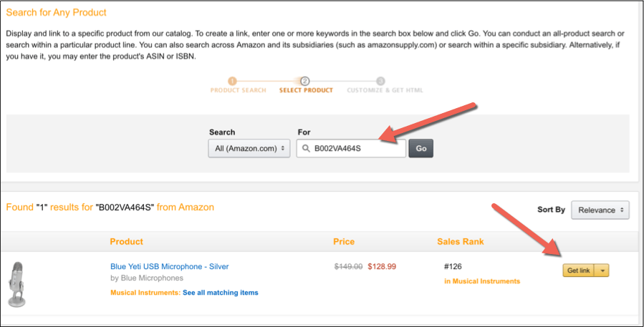
Task: Open Blue Yeti USB Microphone product link
Action: click(x=169, y=267)
